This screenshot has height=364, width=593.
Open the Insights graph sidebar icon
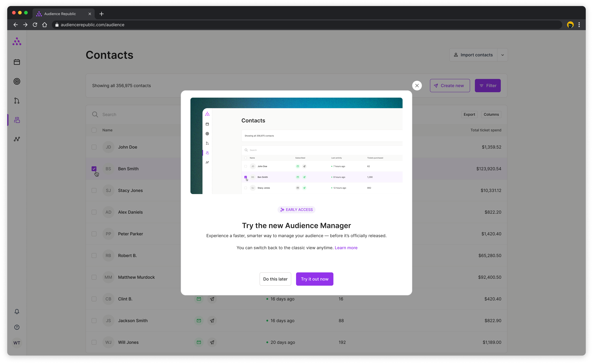(x=17, y=139)
